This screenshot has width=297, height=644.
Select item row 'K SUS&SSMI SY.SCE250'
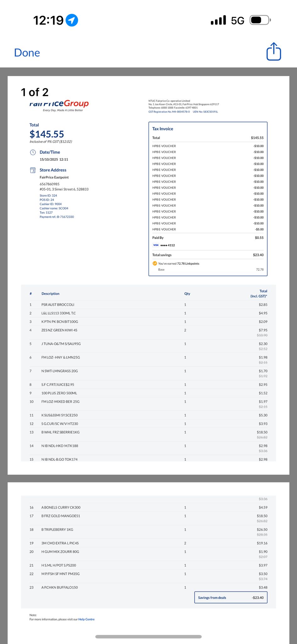(148, 415)
